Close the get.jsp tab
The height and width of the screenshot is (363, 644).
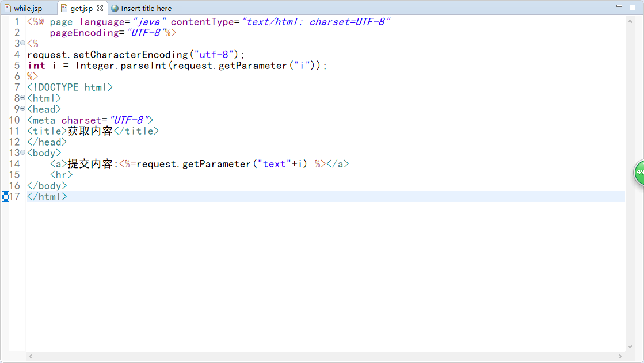coord(100,8)
